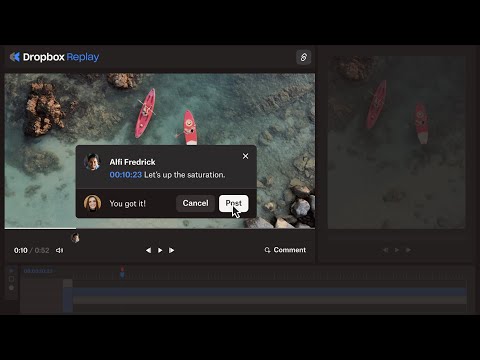Viewport: 480px width, 360px height.
Task: Seek along the video progress bar
Action: (x=160, y=229)
